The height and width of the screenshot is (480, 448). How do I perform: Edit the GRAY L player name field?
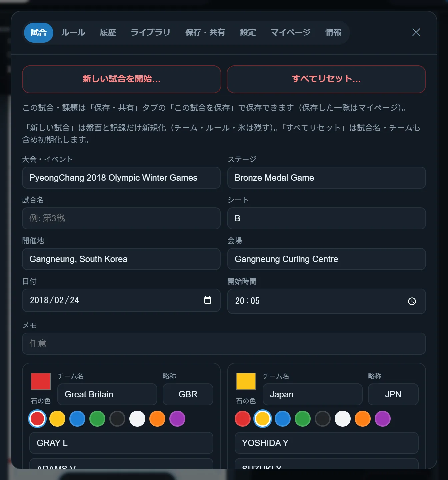coord(121,443)
